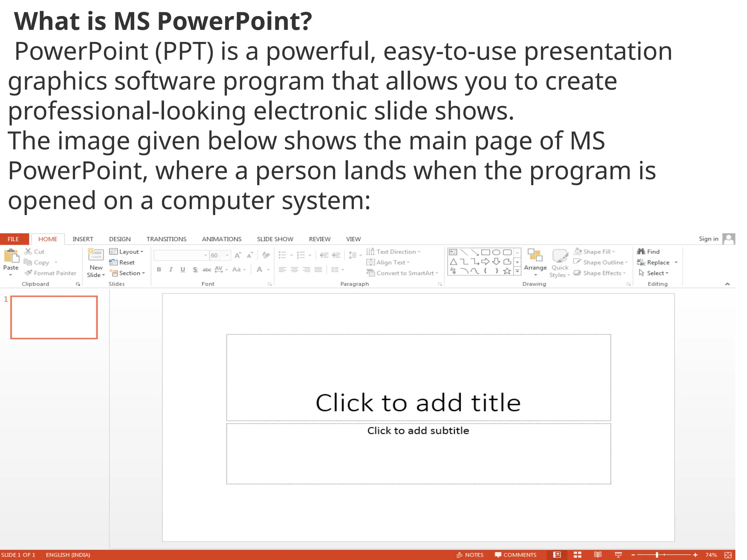Image resolution: width=747 pixels, height=560 pixels.
Task: Click the Clear All Formatting icon
Action: point(266,255)
